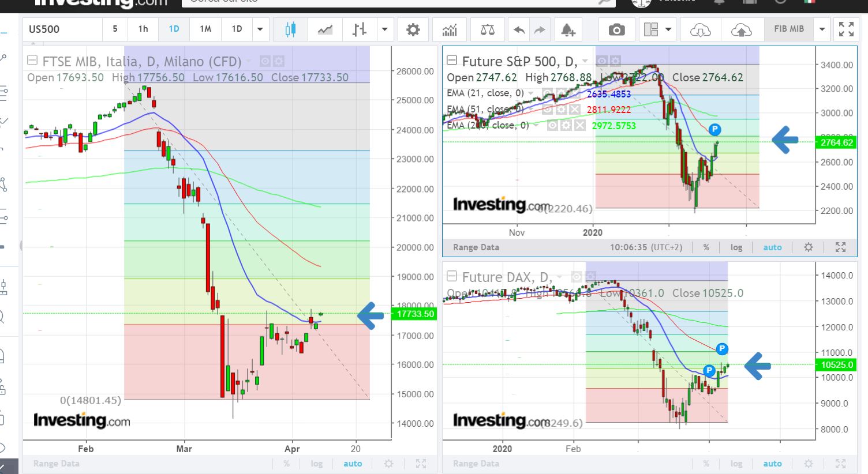868x474 pixels.
Task: Open the chart layout grid icon
Action: [x=651, y=29]
